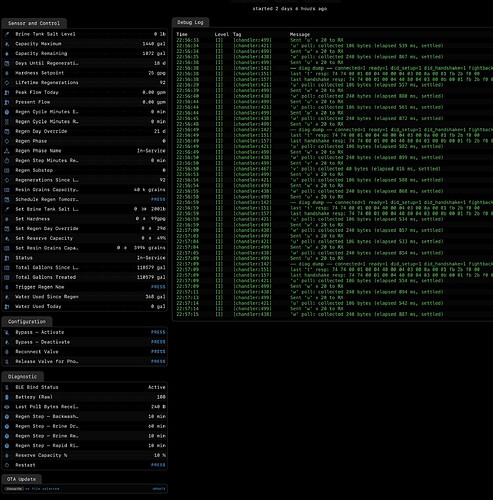493x500 pixels.
Task: Click the Capacity Remaining droplet icon
Action: pos(7,53)
